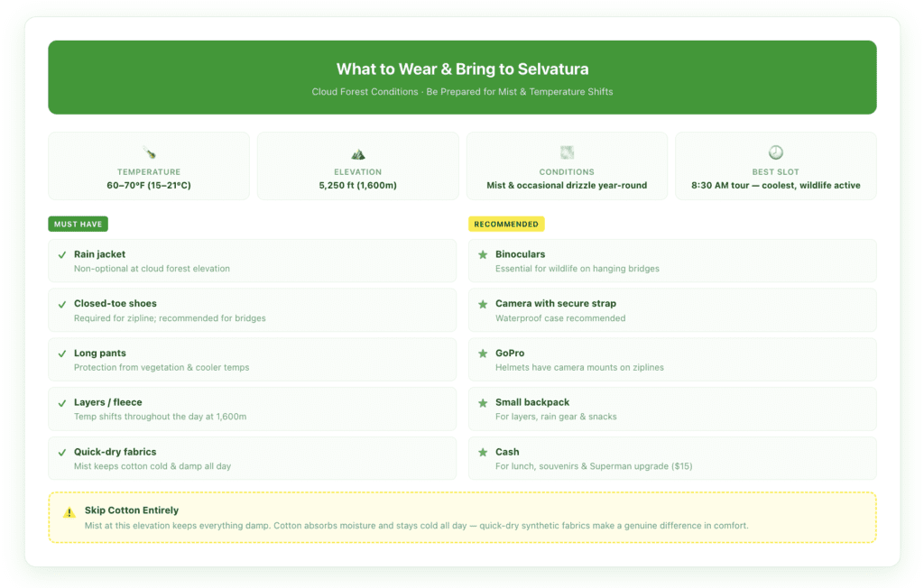Click the star icon next to GoPro
This screenshot has width=924, height=588.
pos(483,354)
